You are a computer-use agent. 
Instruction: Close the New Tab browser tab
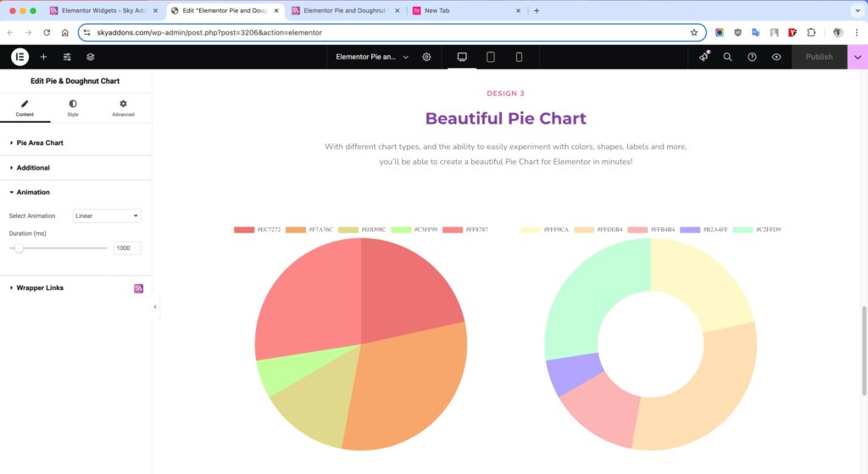(518, 10)
